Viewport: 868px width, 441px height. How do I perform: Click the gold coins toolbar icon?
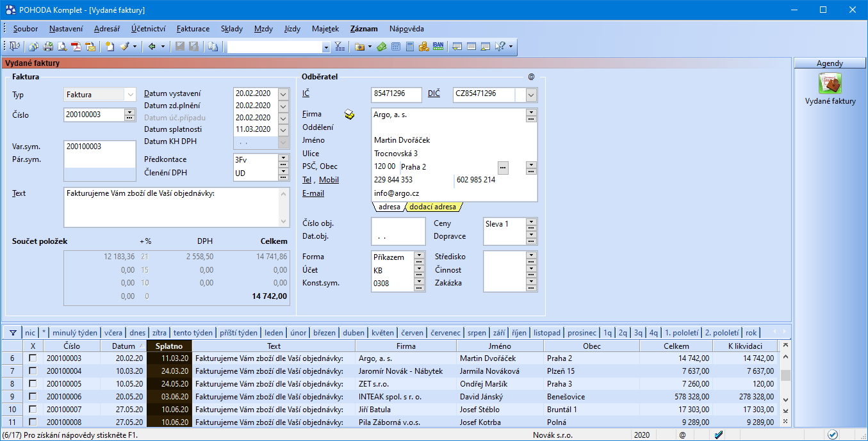tap(424, 47)
